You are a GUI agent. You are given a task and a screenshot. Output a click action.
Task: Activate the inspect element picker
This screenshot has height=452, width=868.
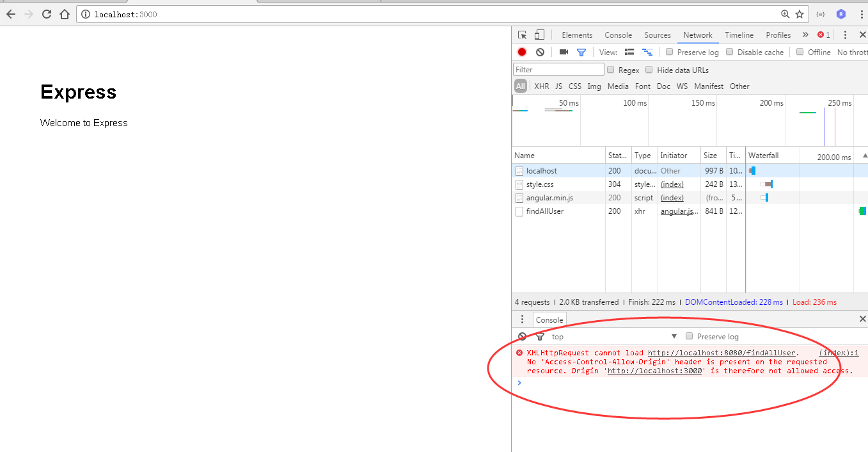[523, 35]
